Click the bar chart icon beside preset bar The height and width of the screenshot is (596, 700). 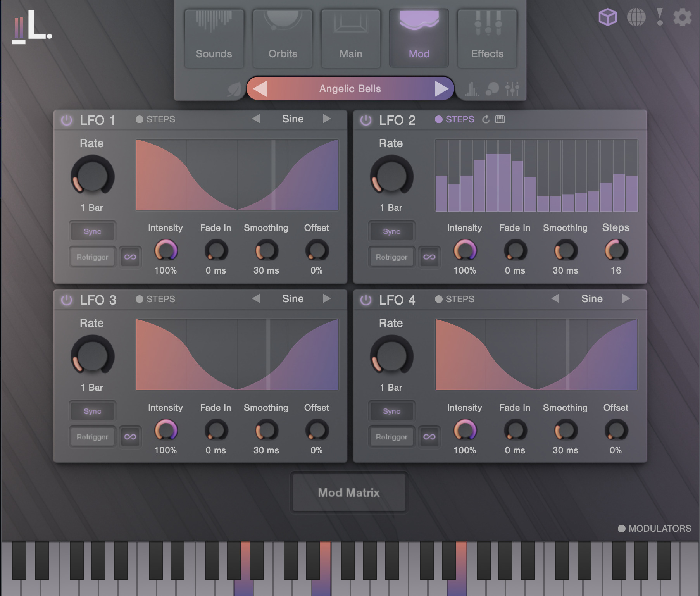pos(472,89)
